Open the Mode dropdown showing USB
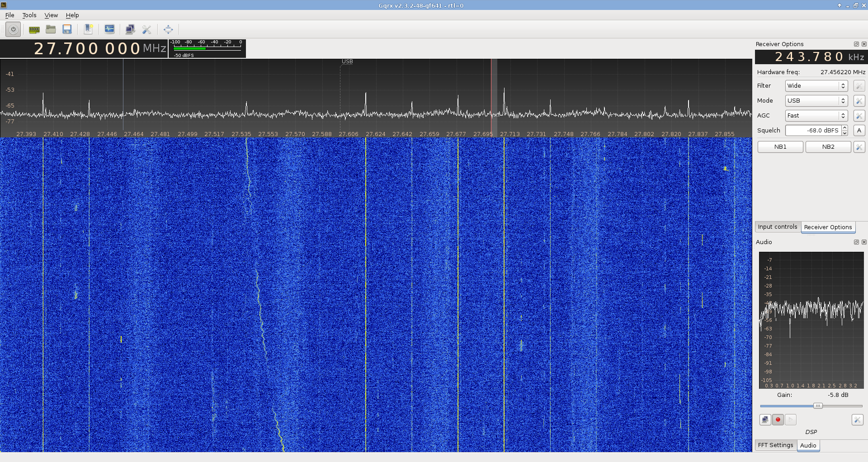Viewport: 868px width, 462px height. point(816,101)
